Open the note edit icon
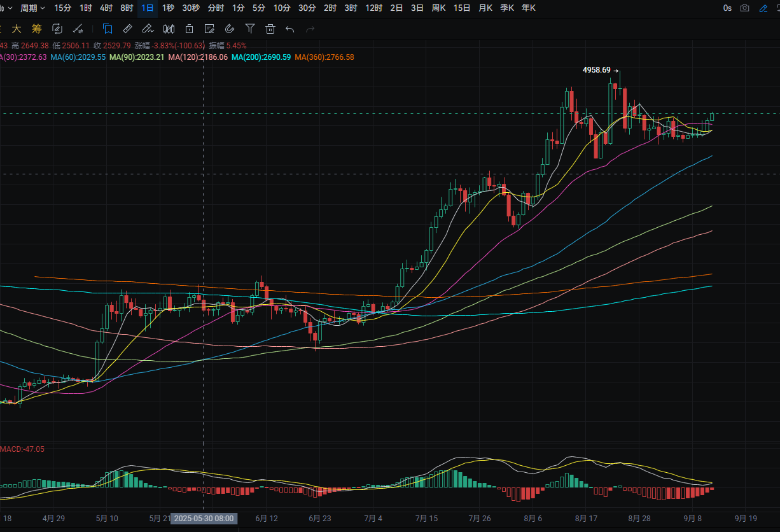Viewport: 780px width, 532px height. click(209, 29)
